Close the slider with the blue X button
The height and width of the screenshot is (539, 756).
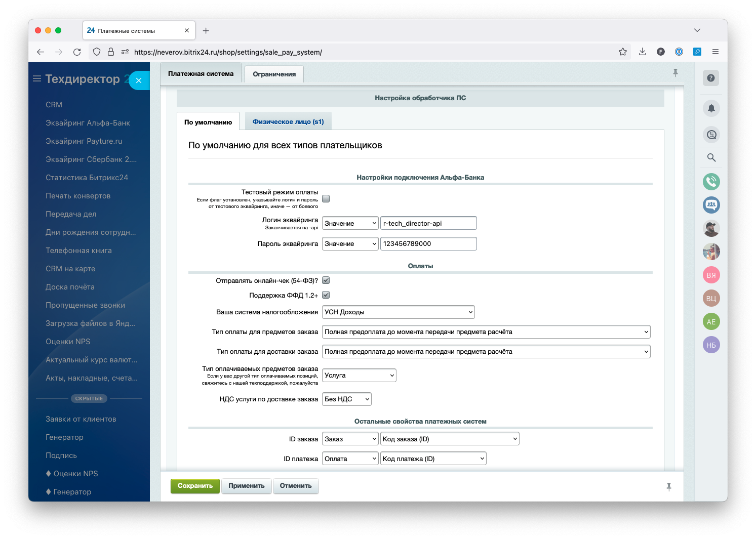tap(139, 80)
